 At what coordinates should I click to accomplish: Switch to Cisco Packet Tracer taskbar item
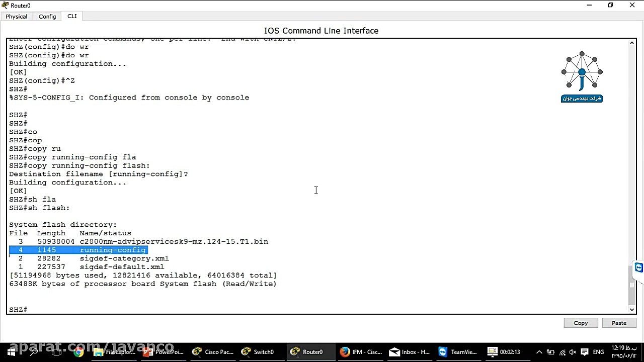[213, 352]
